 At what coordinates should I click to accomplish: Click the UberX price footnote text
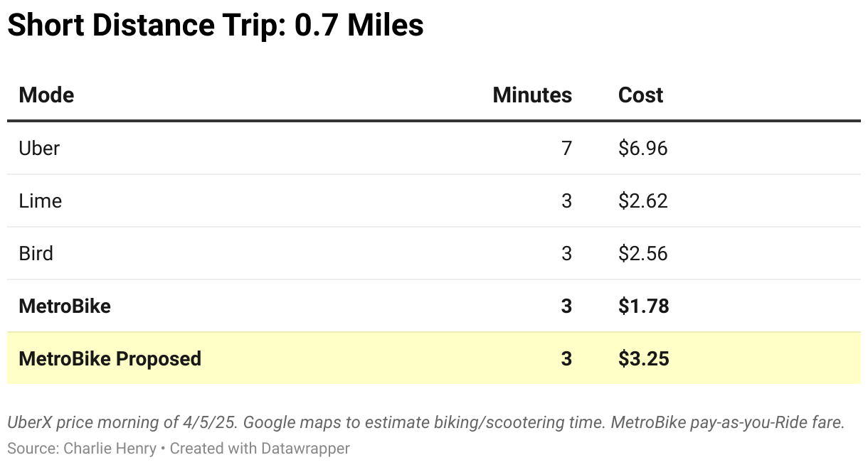(425, 422)
